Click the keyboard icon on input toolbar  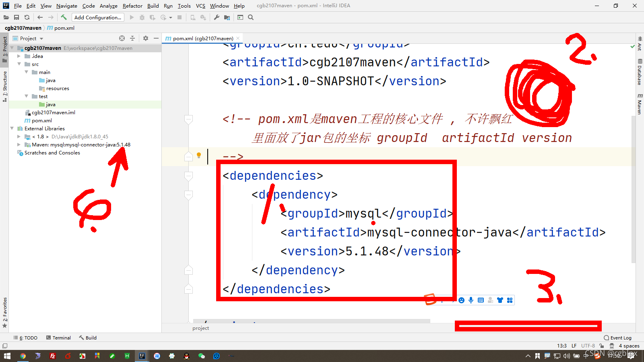point(481,300)
